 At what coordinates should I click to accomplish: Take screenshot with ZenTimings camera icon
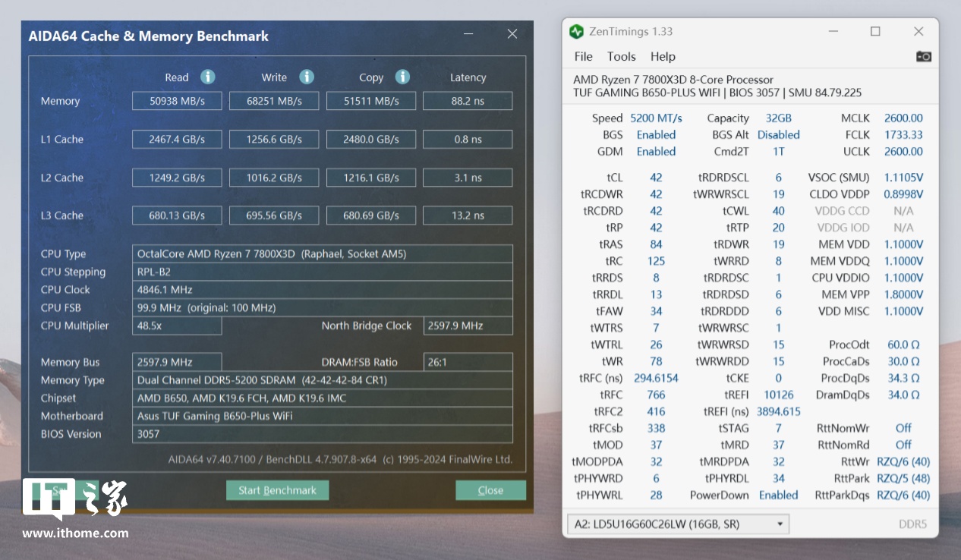click(x=923, y=56)
